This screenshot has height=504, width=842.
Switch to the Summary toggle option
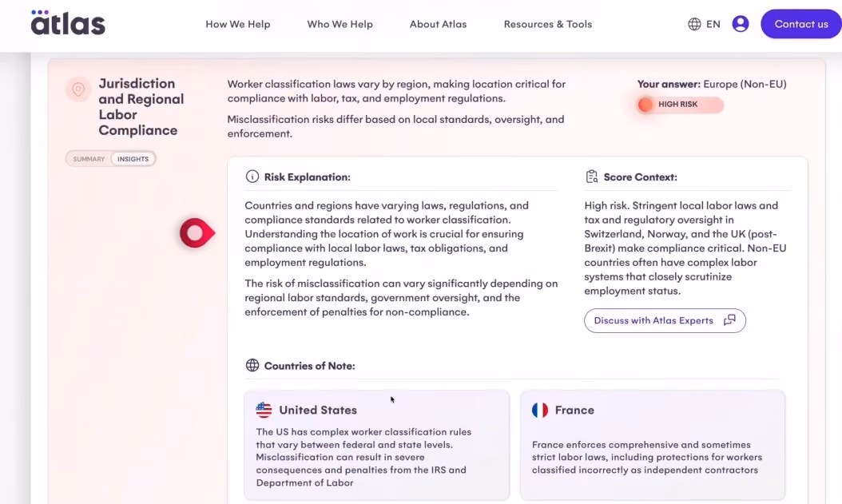click(89, 159)
